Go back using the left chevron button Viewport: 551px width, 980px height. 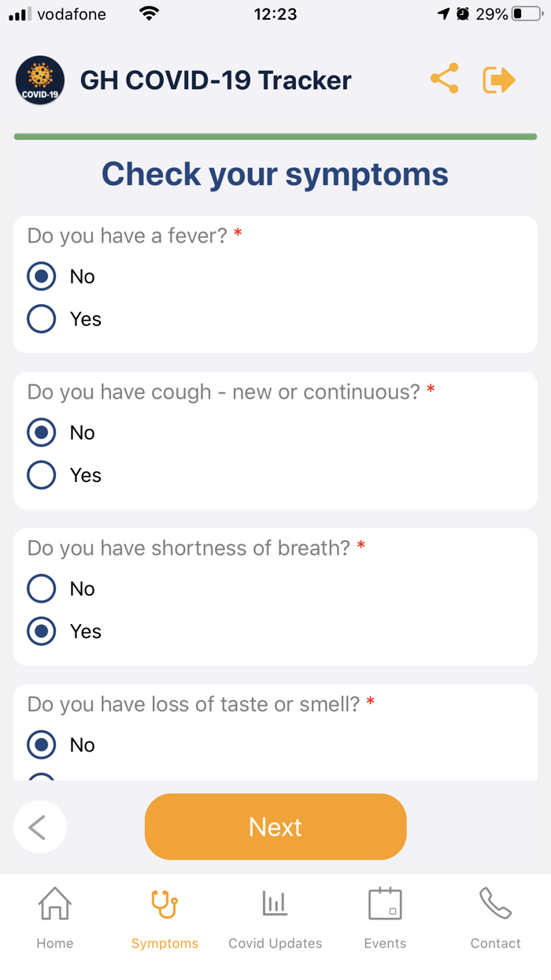coord(39,827)
